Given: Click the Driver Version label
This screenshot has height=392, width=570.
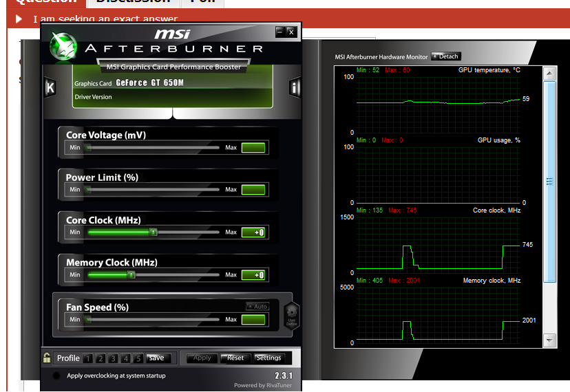Looking at the screenshot, I should tap(93, 97).
